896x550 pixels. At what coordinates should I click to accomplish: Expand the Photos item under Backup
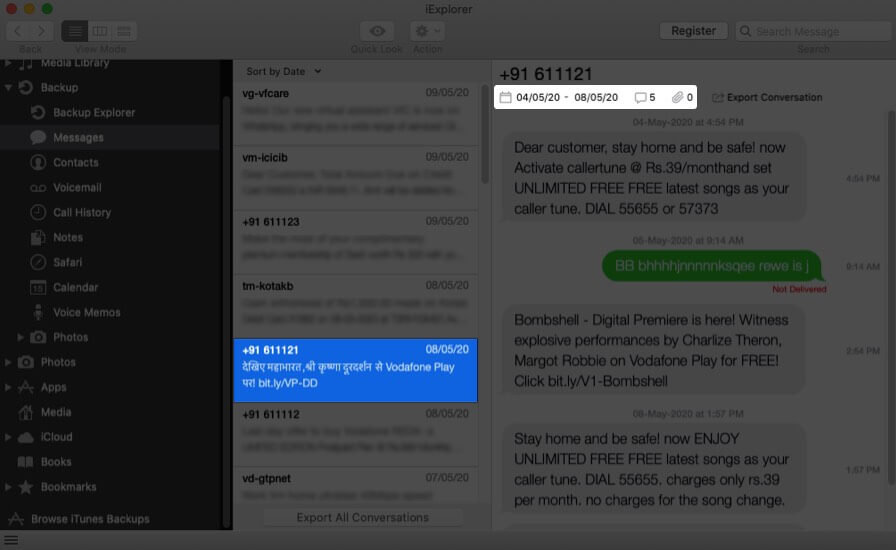tap(21, 337)
